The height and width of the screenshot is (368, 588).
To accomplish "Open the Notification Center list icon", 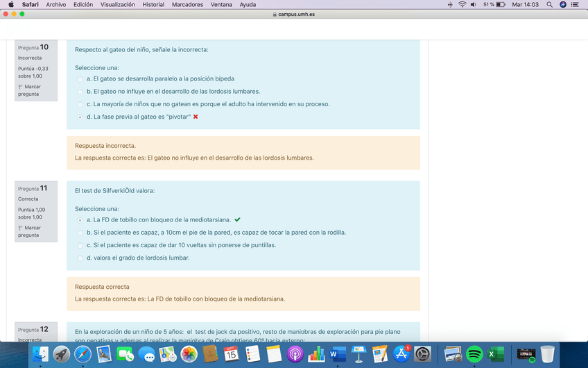I will pyautogui.click(x=575, y=5).
